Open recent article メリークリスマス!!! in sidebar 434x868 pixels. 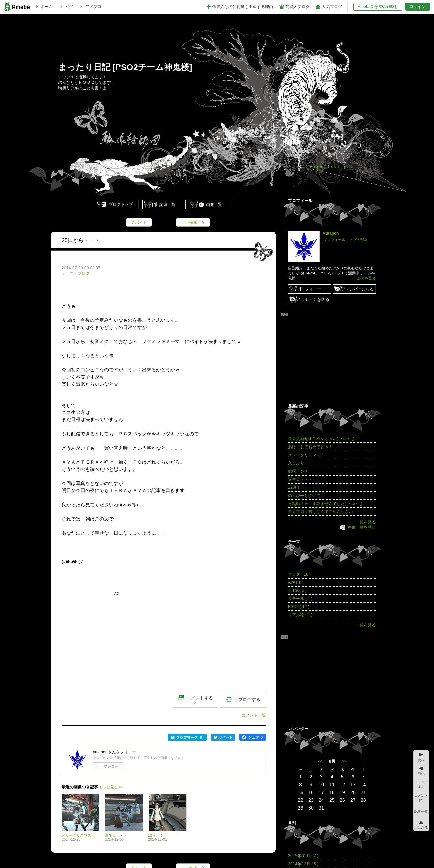[306, 455]
